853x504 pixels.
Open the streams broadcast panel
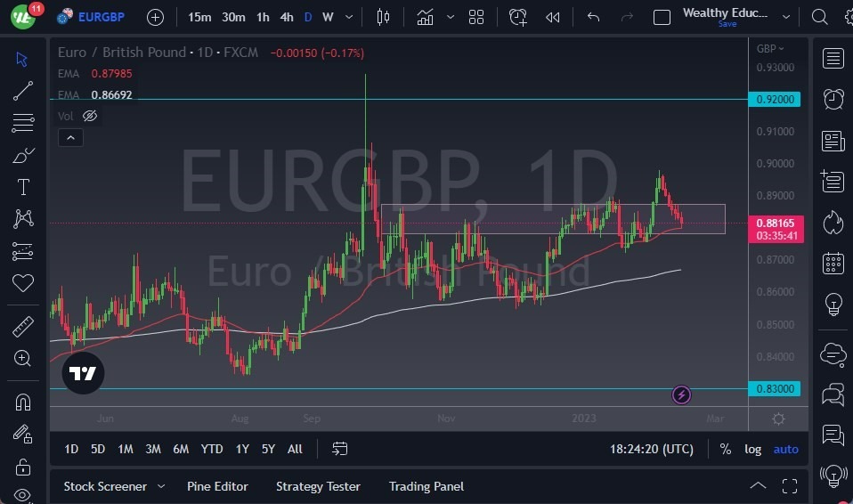pos(833,476)
